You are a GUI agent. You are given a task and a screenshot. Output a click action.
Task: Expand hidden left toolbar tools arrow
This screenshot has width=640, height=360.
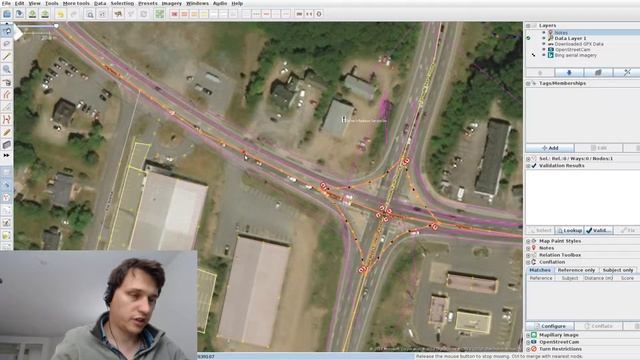pos(7,155)
